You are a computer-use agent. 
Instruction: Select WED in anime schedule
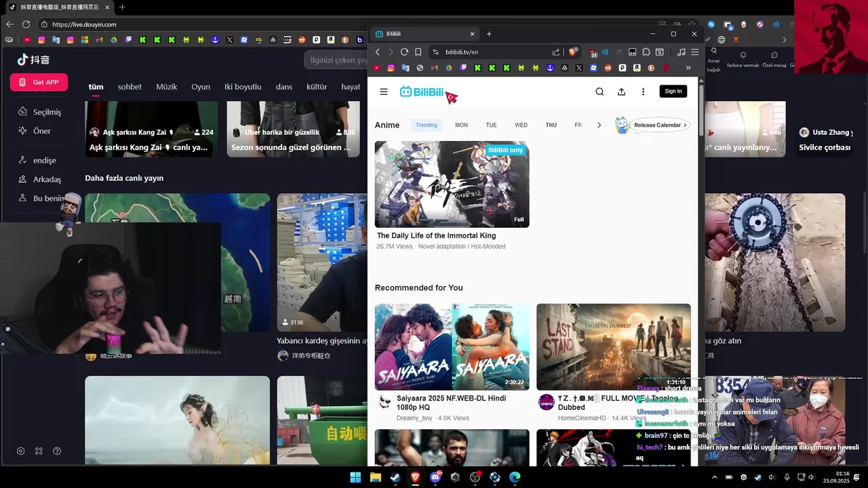click(521, 125)
